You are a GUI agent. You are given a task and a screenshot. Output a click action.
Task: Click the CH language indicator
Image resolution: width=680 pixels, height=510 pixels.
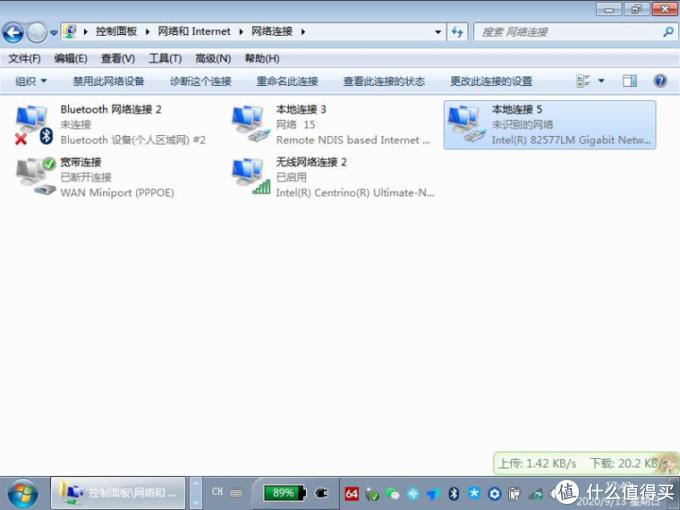[217, 492]
